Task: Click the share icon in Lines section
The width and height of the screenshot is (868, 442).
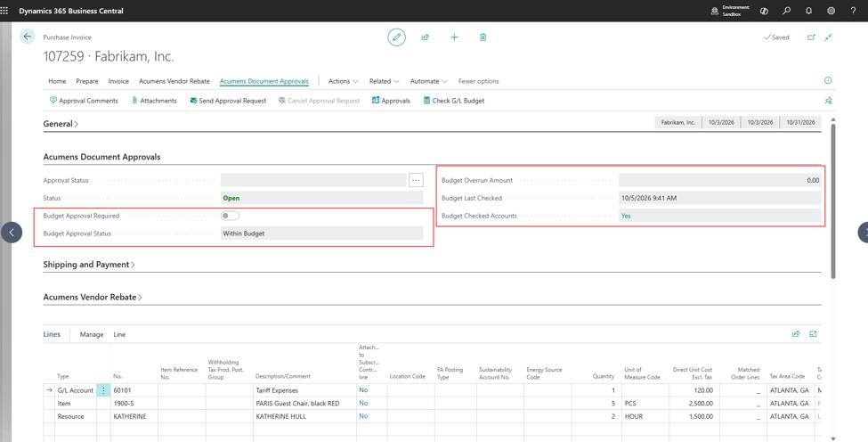Action: 796,334
